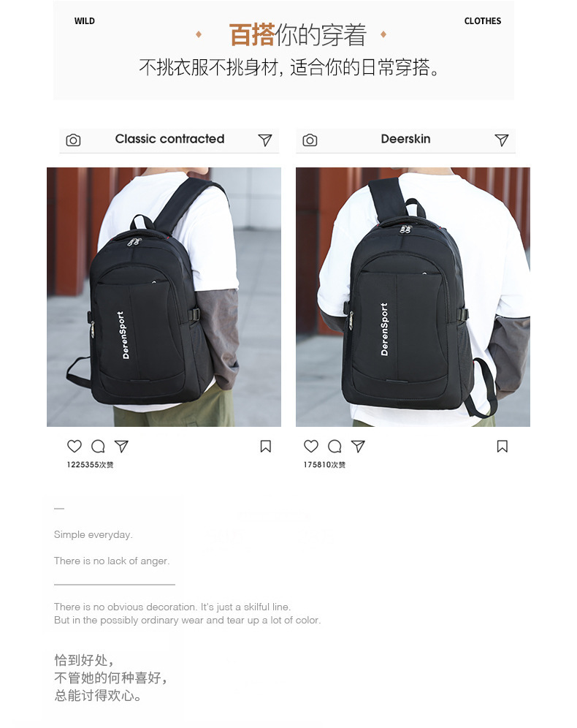Image resolution: width=577 pixels, height=728 pixels.
Task: Open right backpack photo
Action: click(413, 297)
